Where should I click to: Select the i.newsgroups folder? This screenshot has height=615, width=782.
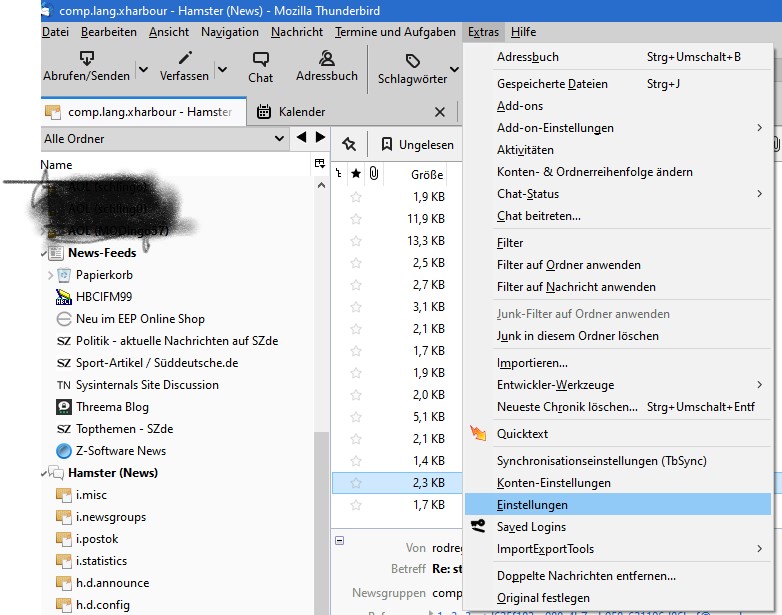[110, 517]
